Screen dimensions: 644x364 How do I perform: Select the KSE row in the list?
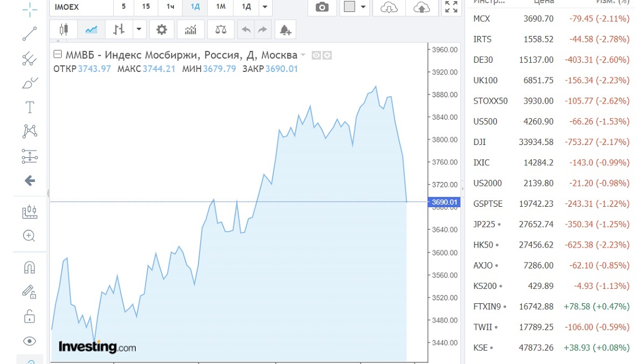[x=551, y=348]
